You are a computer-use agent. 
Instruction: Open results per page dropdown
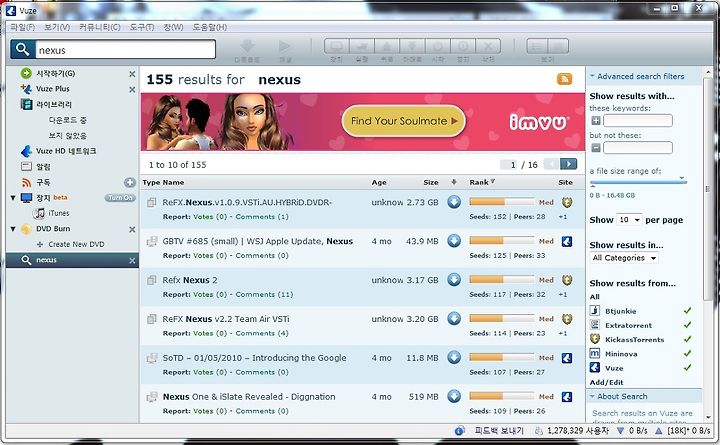click(x=629, y=220)
